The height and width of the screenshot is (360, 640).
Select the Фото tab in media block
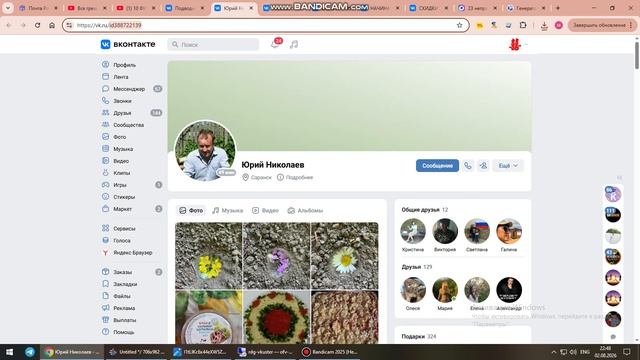pyautogui.click(x=191, y=211)
